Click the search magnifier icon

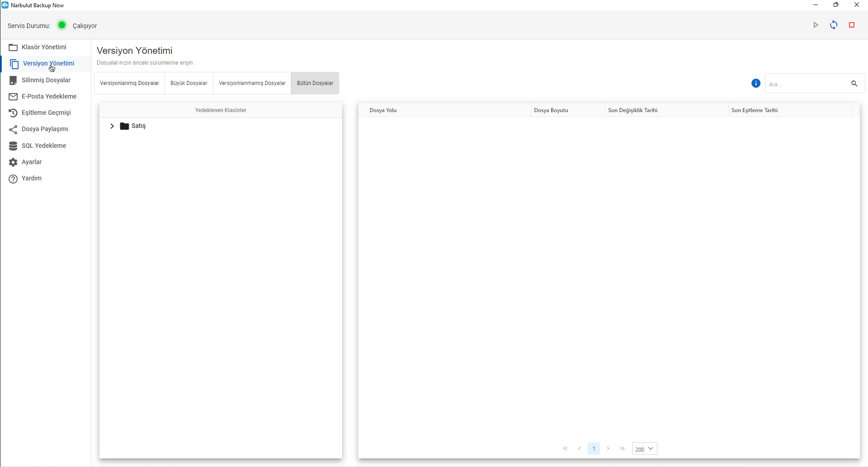click(x=854, y=84)
